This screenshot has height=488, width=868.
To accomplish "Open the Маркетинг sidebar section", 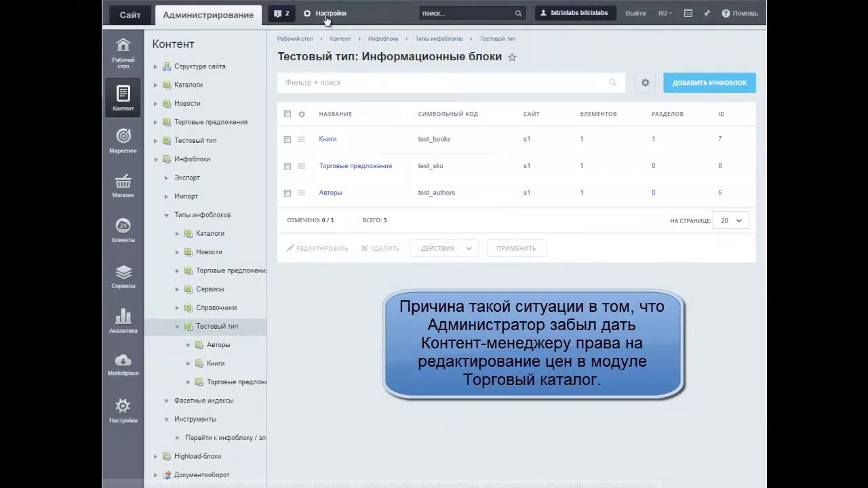I will (x=123, y=141).
